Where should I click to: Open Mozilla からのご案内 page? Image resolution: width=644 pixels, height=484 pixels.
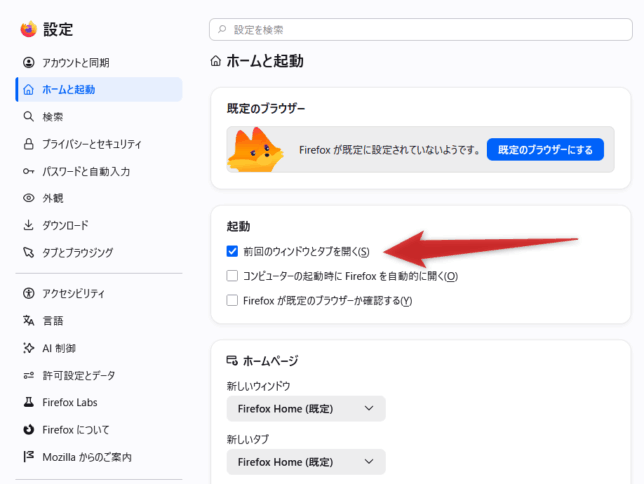click(99, 457)
